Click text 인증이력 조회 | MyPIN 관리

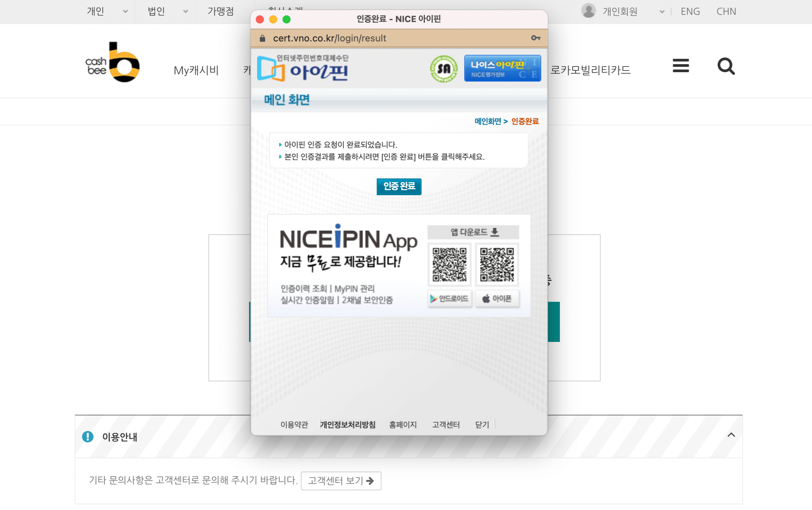pos(327,289)
